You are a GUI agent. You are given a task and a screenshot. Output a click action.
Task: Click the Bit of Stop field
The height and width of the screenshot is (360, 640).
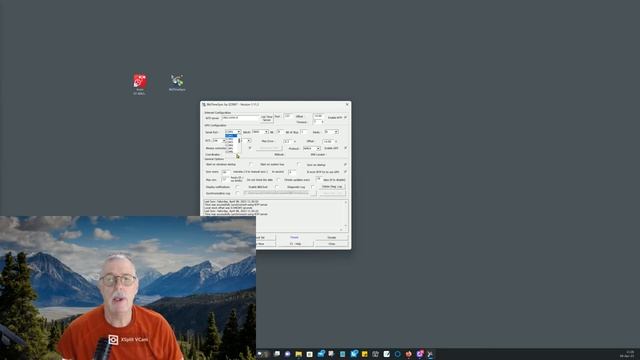[x=304, y=132]
